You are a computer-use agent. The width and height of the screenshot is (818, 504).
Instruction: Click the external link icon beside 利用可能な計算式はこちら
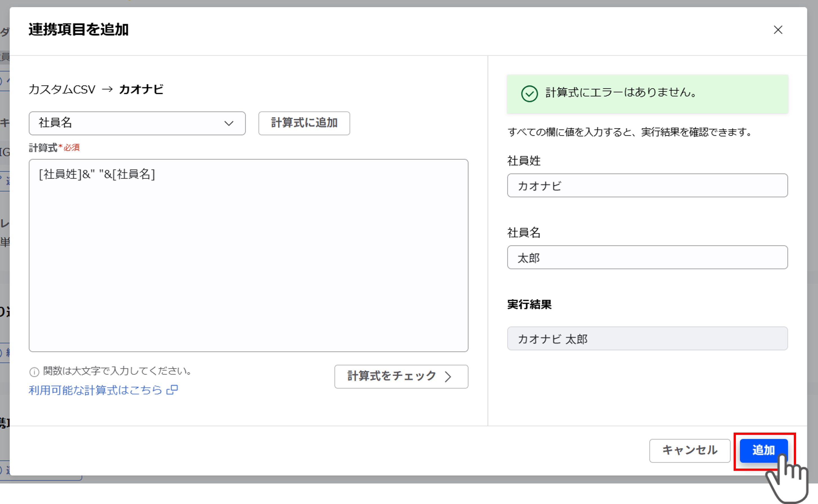coord(172,389)
